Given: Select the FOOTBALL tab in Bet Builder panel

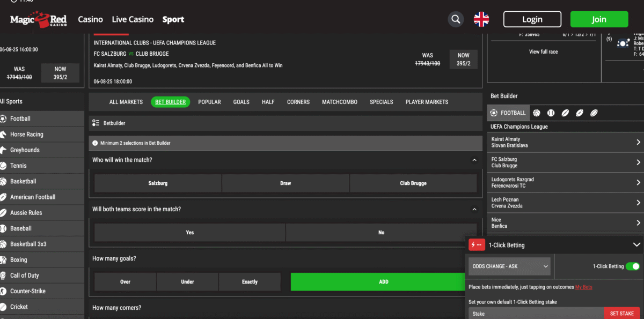Looking at the screenshot, I should [508, 113].
